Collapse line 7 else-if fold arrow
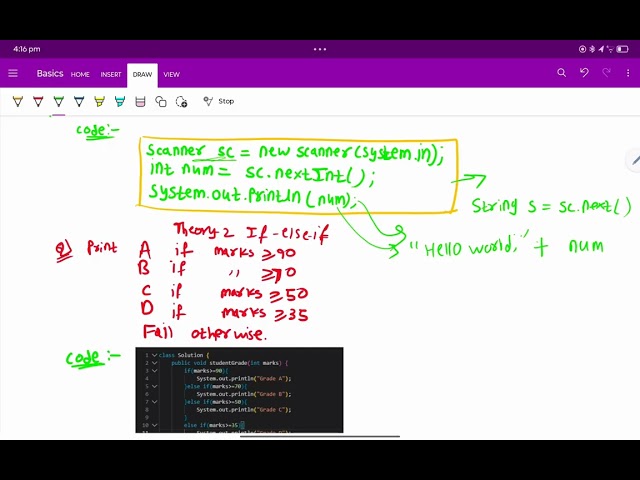 pyautogui.click(x=154, y=402)
